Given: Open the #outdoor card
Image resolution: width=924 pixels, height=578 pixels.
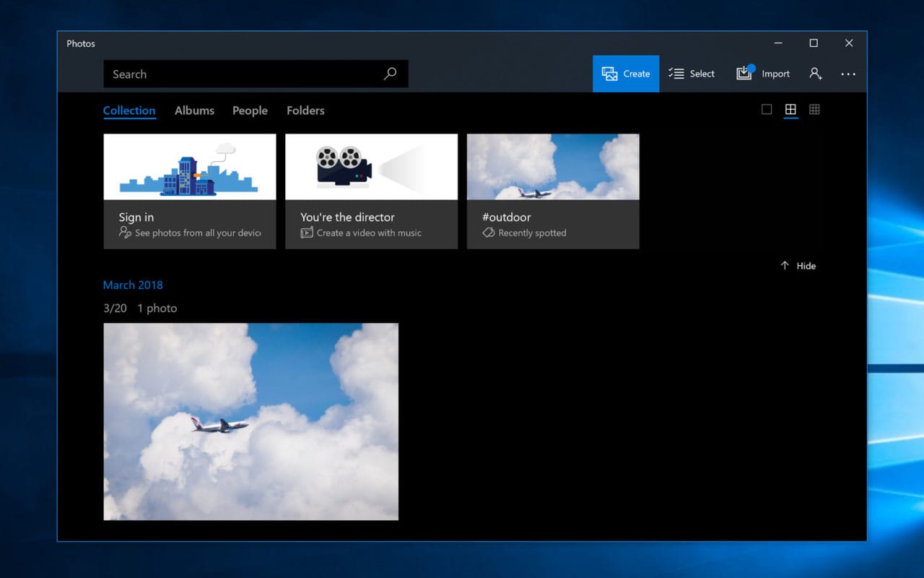Looking at the screenshot, I should point(553,191).
